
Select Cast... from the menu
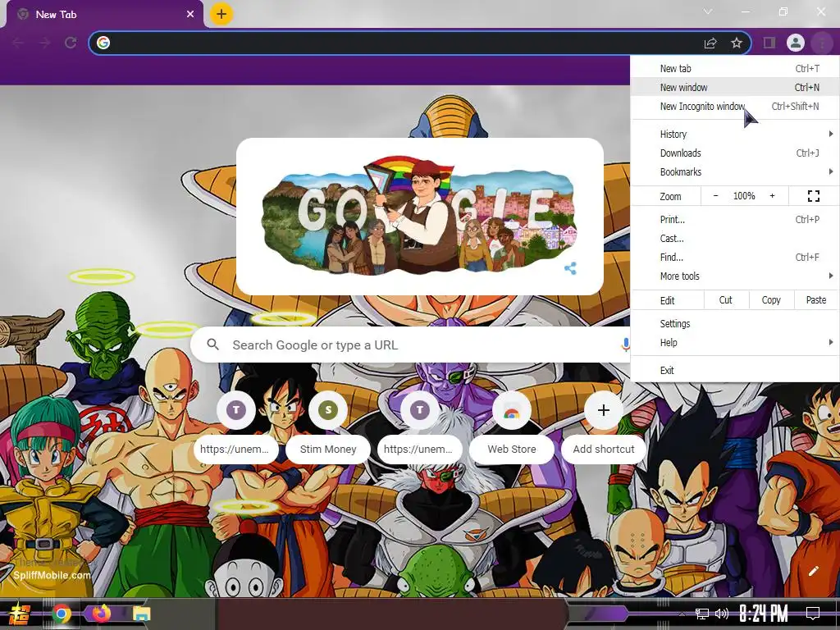(x=735, y=239)
